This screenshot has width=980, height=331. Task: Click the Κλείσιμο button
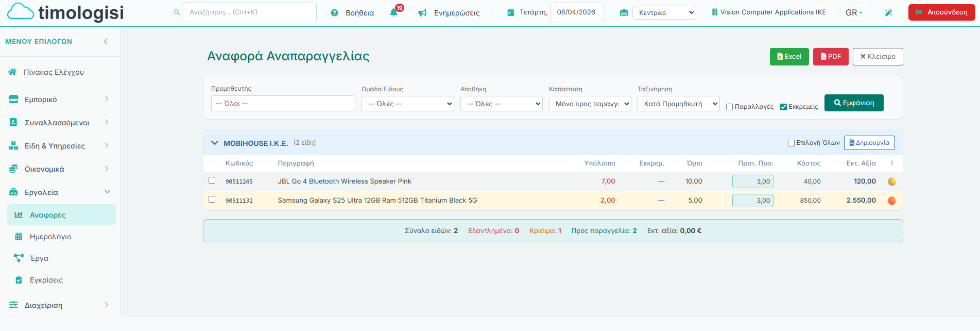[x=878, y=57]
